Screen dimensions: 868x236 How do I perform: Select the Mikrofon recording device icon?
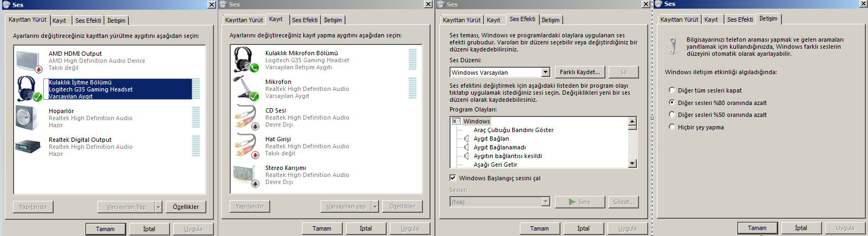(246, 89)
